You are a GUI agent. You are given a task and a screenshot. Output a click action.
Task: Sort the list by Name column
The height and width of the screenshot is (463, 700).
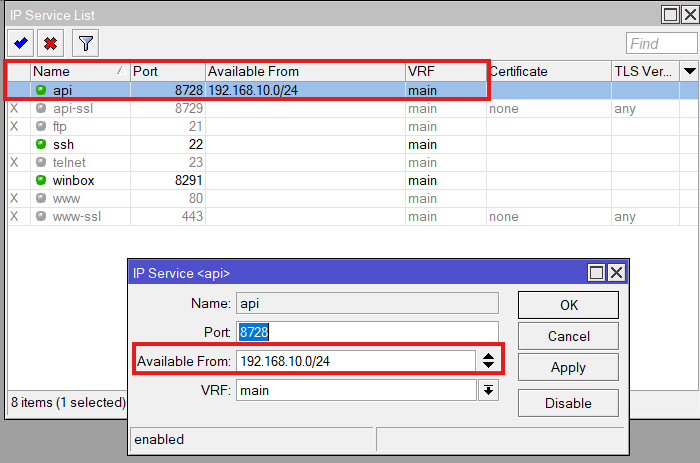[x=80, y=72]
